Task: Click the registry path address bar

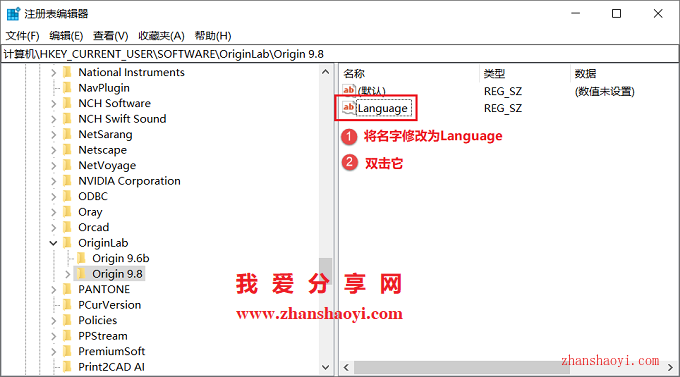Action: point(340,54)
